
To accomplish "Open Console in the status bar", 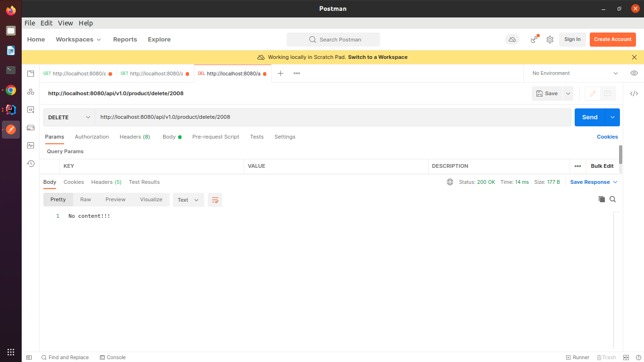I will point(113,357).
